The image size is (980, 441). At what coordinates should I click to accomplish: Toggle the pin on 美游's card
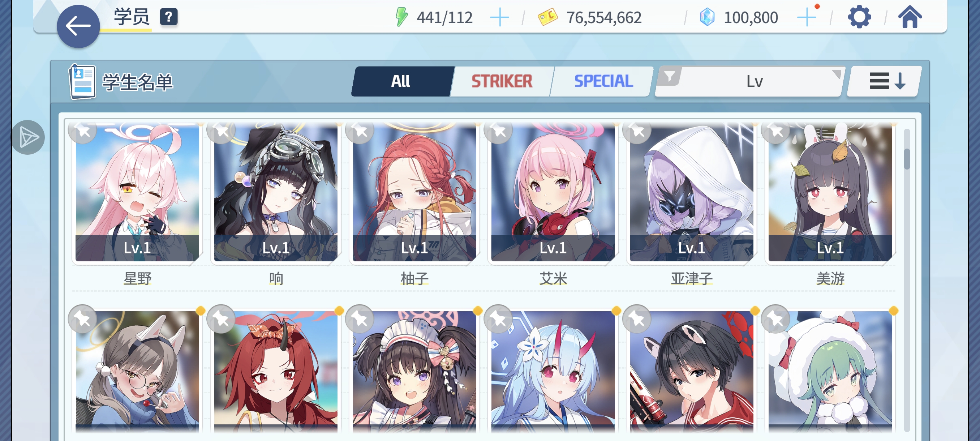776,131
